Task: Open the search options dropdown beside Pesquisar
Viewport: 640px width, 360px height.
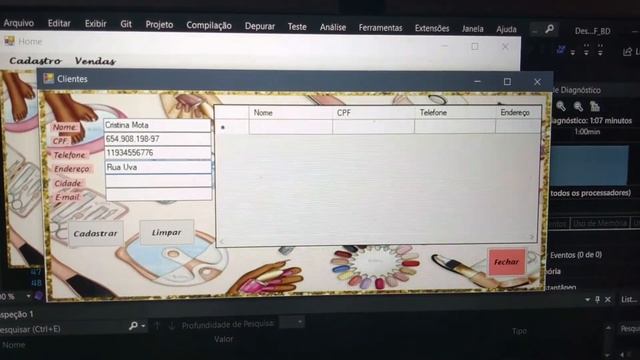Action: click(143, 326)
